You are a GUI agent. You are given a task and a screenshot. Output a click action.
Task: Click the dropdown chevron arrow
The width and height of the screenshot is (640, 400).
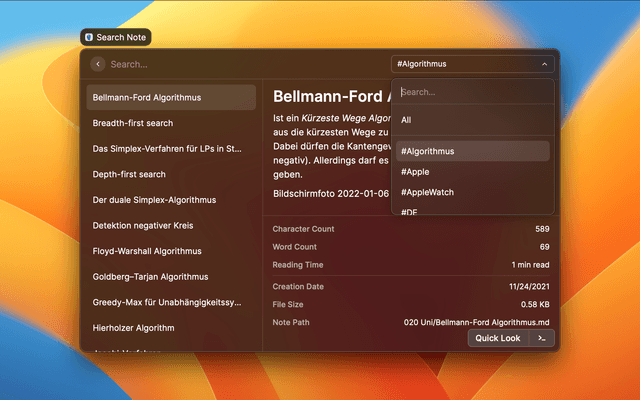[544, 64]
